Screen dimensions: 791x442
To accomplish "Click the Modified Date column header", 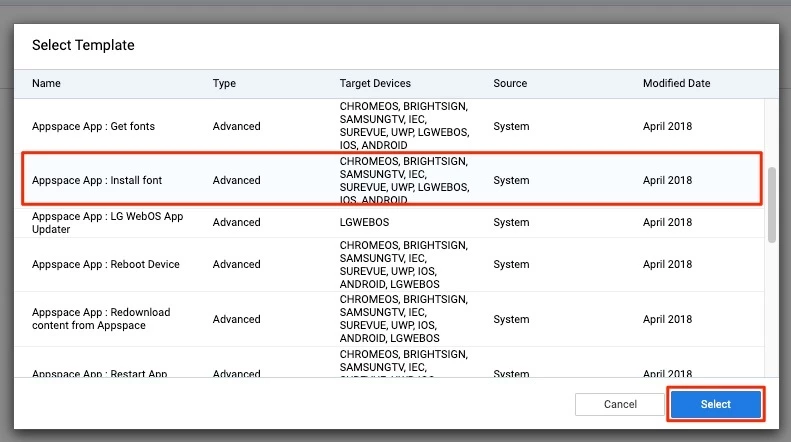I will point(676,83).
